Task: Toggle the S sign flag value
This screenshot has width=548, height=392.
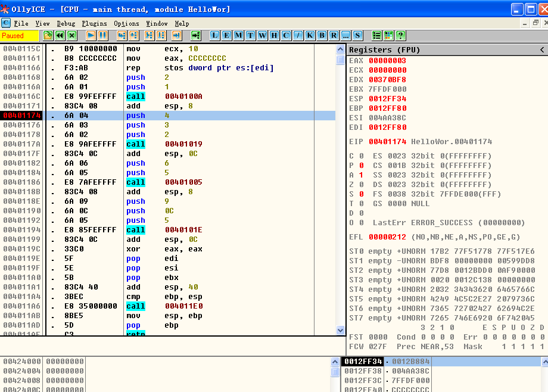Action: (362, 194)
